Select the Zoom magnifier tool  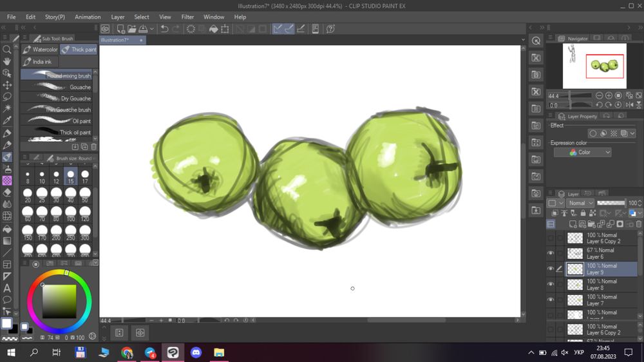coord(7,50)
